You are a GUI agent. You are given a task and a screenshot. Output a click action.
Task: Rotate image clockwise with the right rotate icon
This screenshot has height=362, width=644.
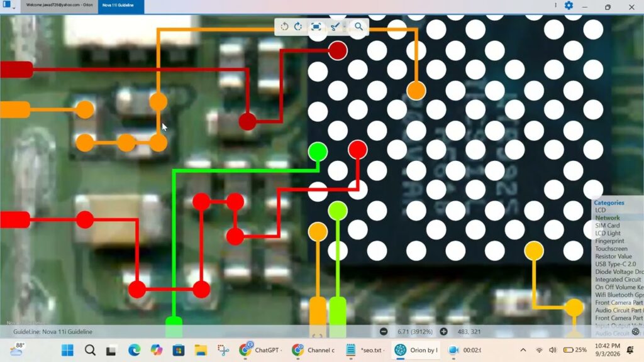pyautogui.click(x=298, y=26)
